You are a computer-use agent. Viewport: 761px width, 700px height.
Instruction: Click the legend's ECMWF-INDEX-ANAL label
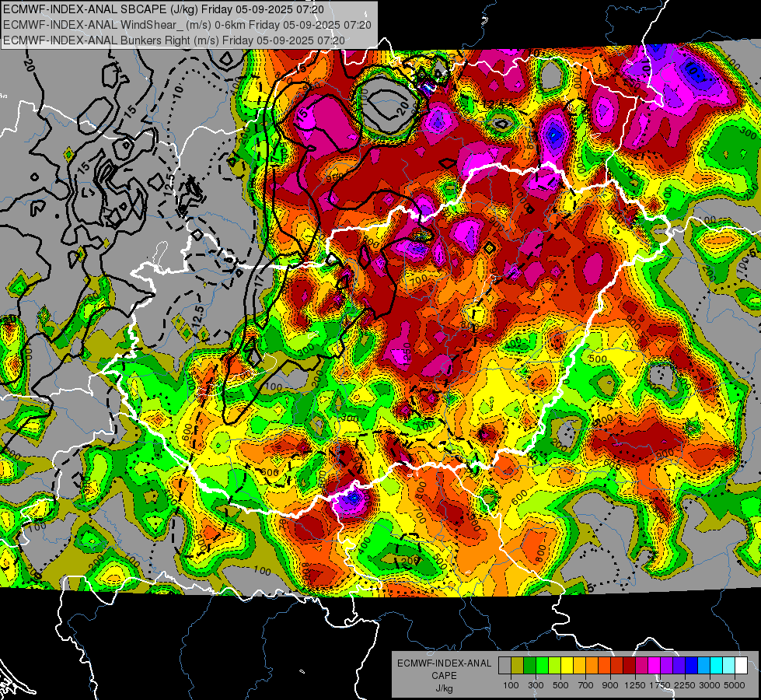coord(445,663)
